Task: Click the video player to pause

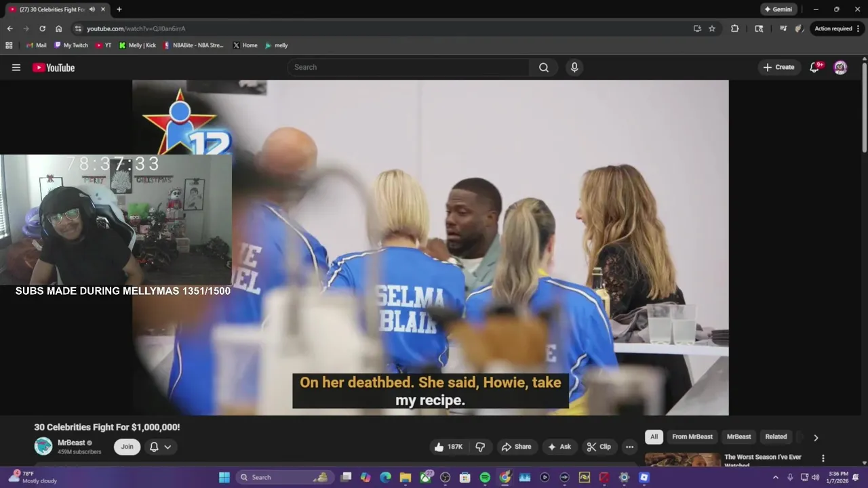Action: coord(431,247)
